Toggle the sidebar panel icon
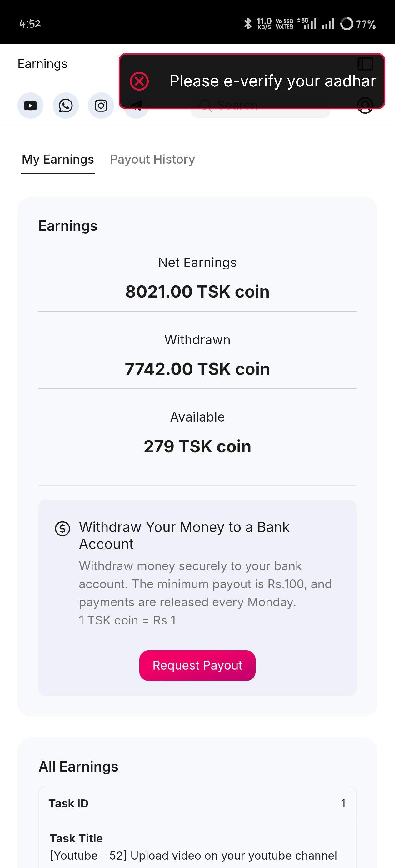This screenshot has width=395, height=868. pyautogui.click(x=365, y=64)
